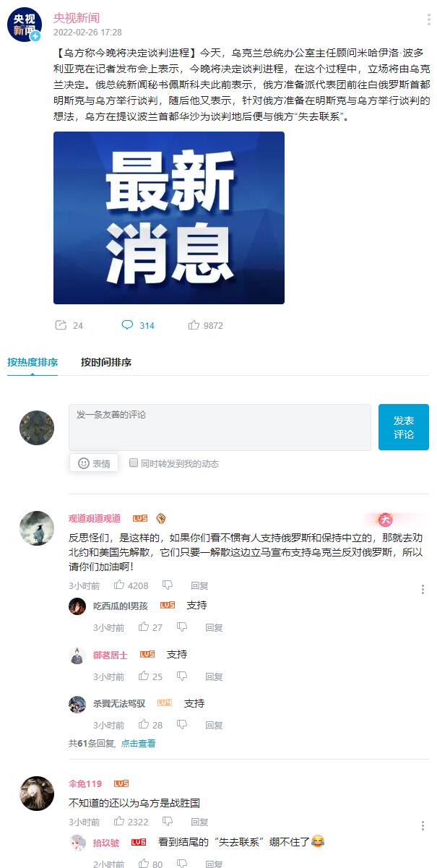Dislike the comment by 观道观道观道
437x868 pixels.
click(168, 585)
